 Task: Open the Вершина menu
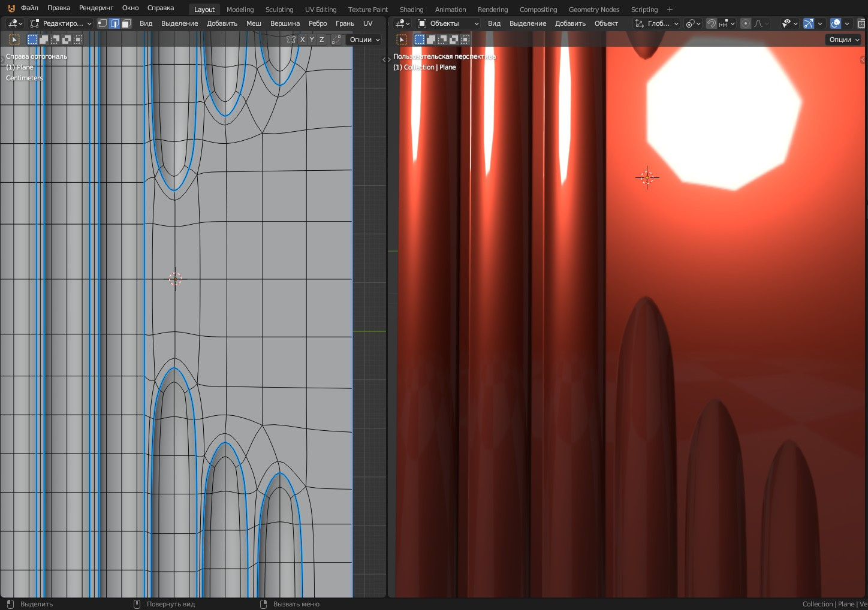(285, 23)
